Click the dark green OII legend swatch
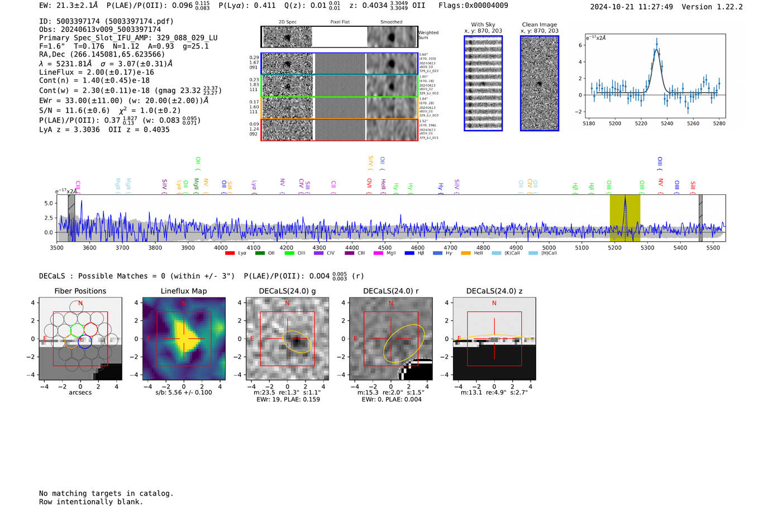782x532 pixels. point(260,253)
